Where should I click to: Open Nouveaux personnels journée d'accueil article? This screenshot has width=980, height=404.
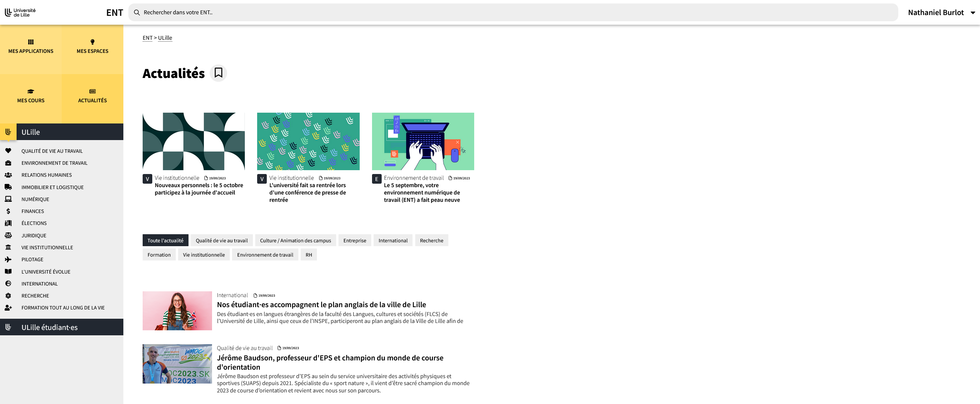coord(199,189)
